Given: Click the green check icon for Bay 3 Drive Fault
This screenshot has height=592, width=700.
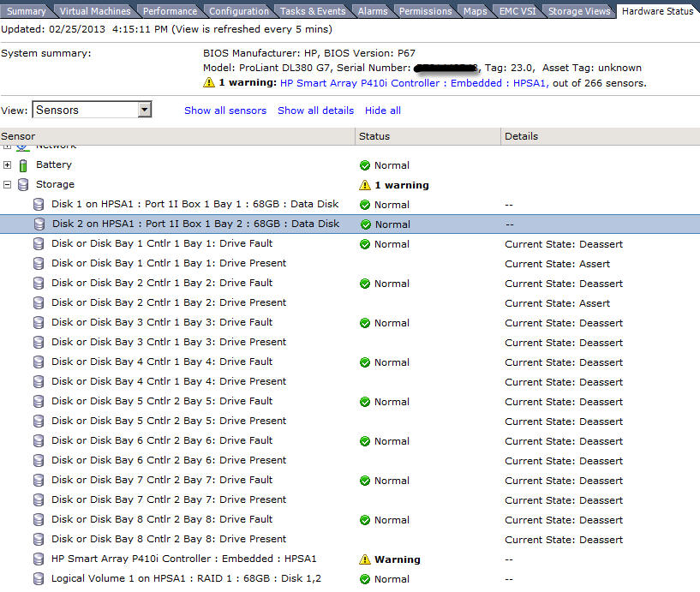Looking at the screenshot, I should tap(365, 323).
